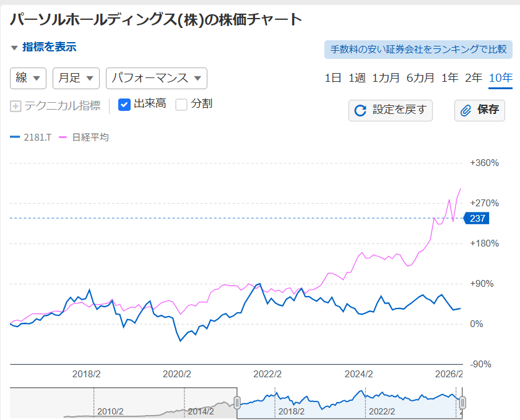The height and width of the screenshot is (420, 520).
Task: Click the +90% axis label
Action: coord(482,284)
